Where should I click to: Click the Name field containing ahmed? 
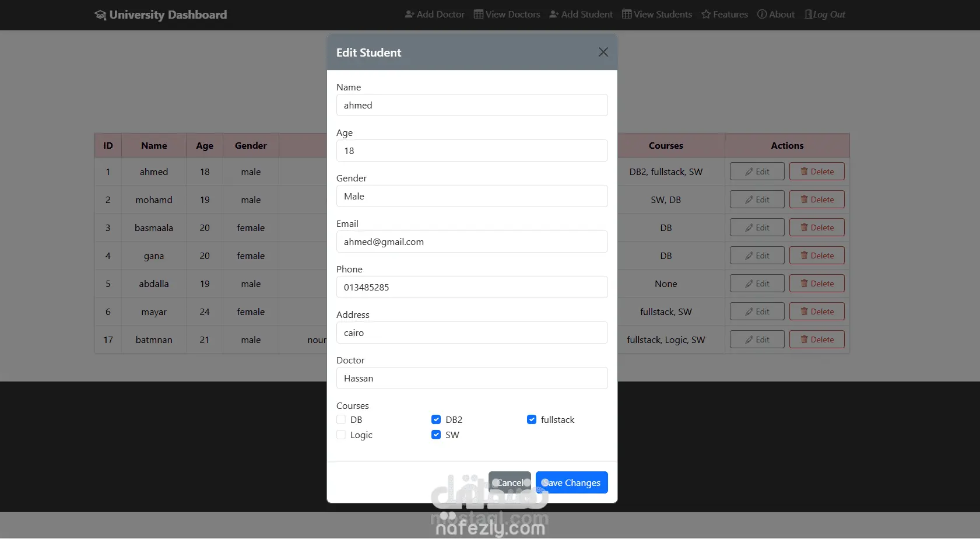click(x=472, y=105)
